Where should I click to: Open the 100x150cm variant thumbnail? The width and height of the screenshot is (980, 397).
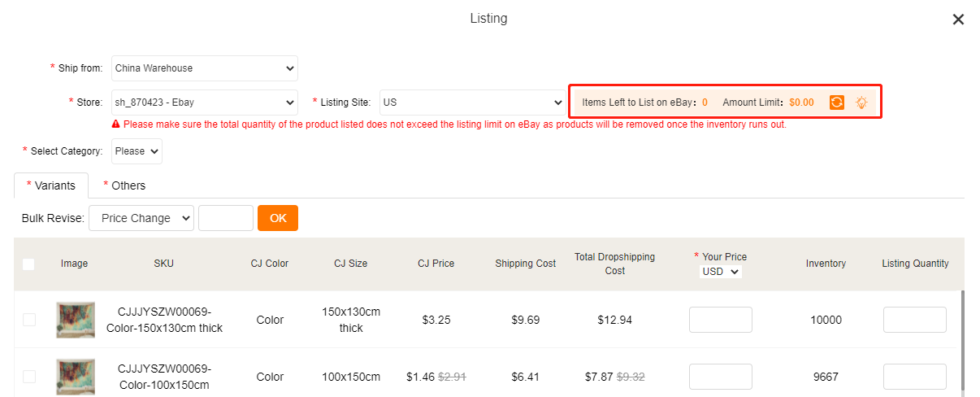click(x=75, y=377)
